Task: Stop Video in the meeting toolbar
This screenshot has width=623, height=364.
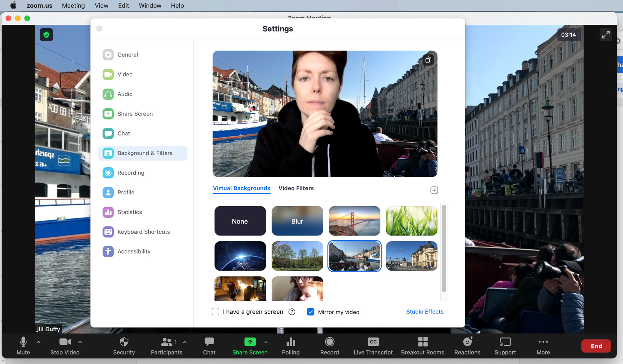Action: [65, 346]
